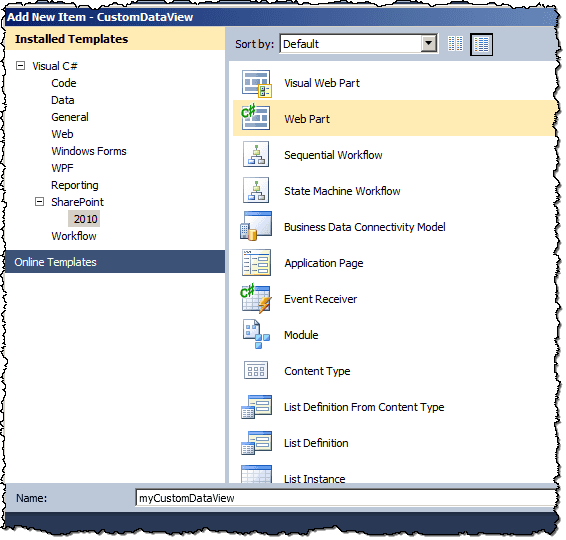
Task: Choose the Web category
Action: [x=62, y=134]
